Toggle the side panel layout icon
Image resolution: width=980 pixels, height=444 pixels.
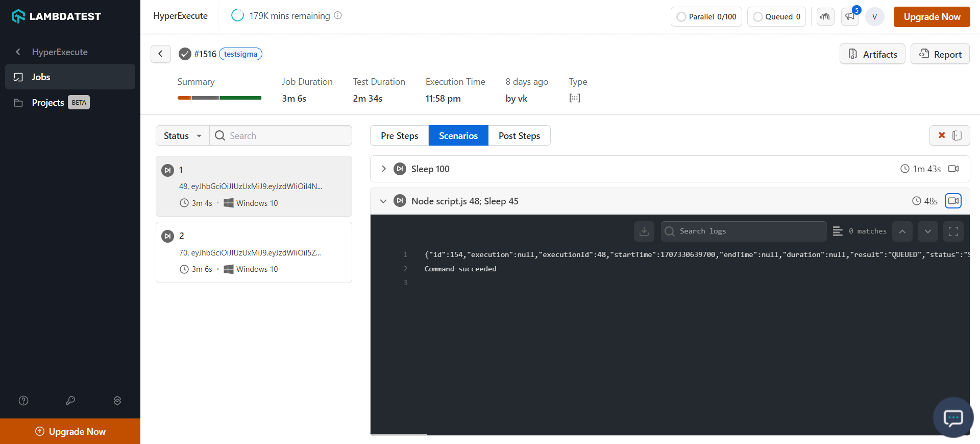pos(957,135)
